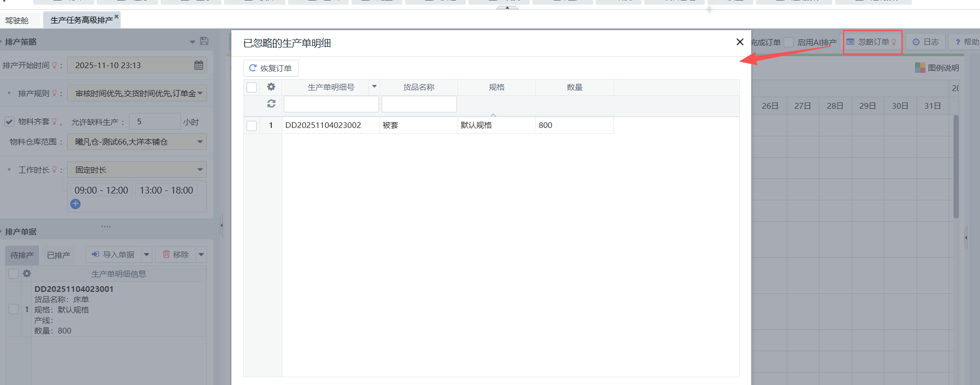The image size is (980, 385).
Task: Click the 恢复订单 button
Action: coord(271,68)
